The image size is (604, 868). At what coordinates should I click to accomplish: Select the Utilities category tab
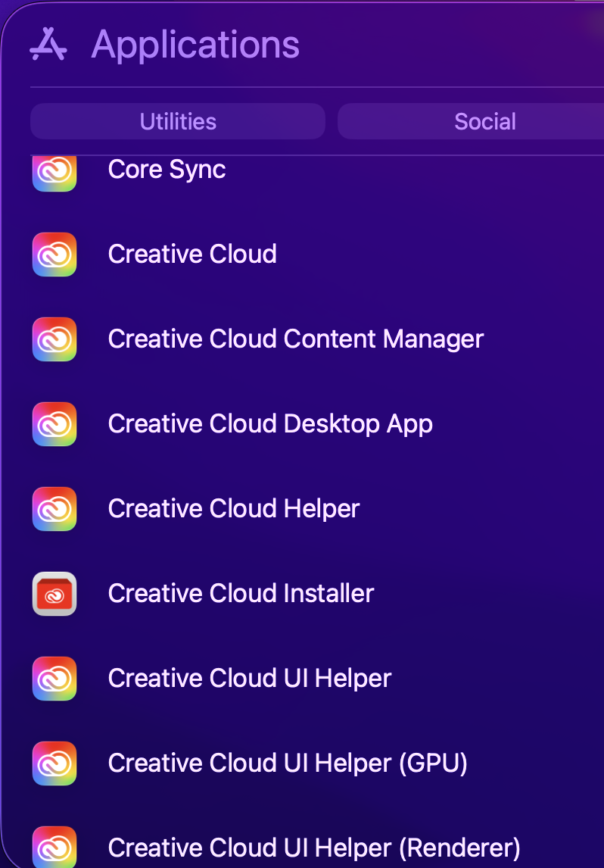178,121
